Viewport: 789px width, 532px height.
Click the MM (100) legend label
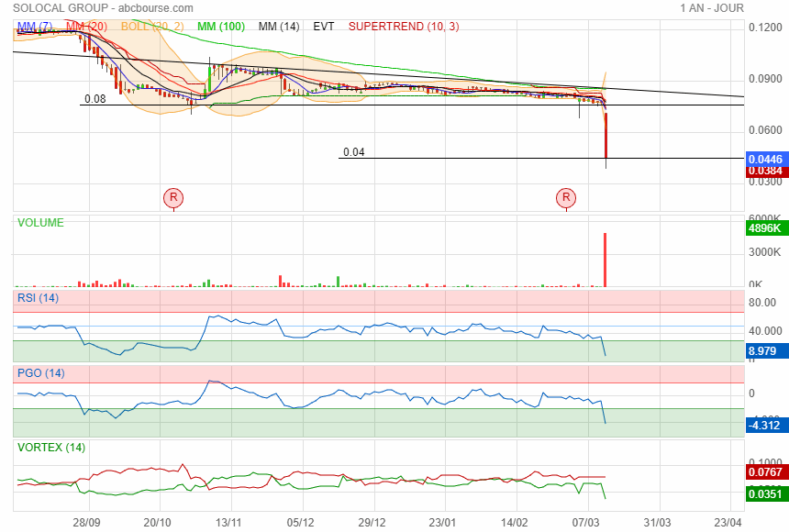pyautogui.click(x=221, y=27)
